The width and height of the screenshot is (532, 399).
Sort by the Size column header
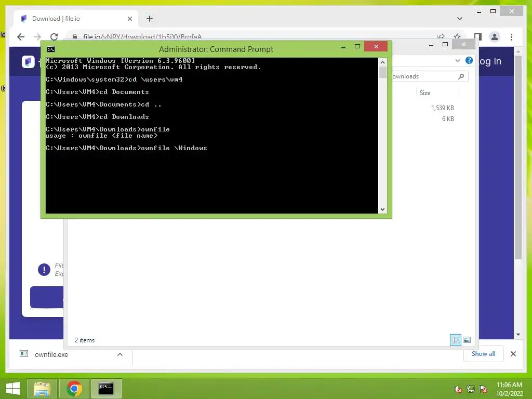(x=425, y=92)
